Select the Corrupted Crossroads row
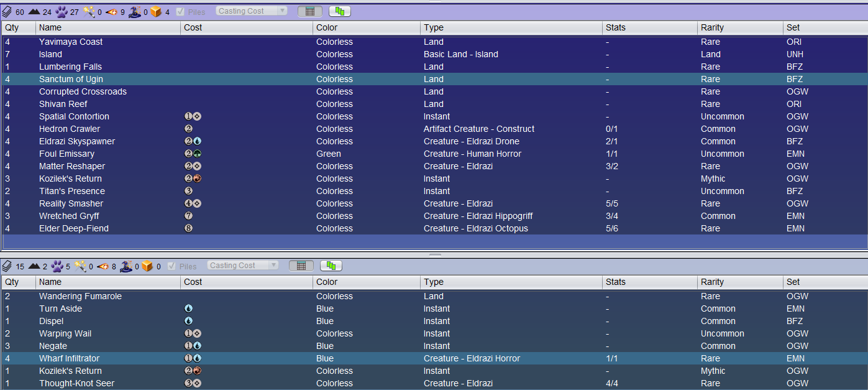The width and height of the screenshot is (868, 390). [x=434, y=91]
